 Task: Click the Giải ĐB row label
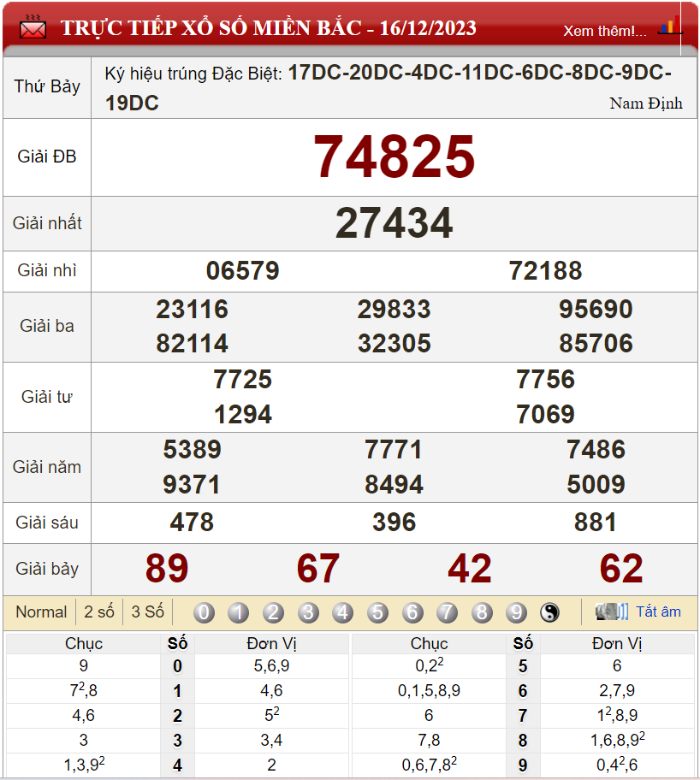(x=47, y=157)
